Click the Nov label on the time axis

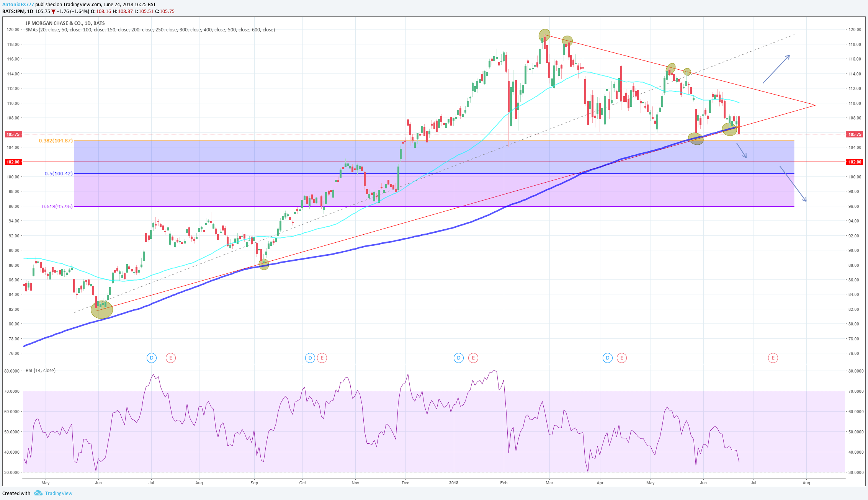pos(355,483)
